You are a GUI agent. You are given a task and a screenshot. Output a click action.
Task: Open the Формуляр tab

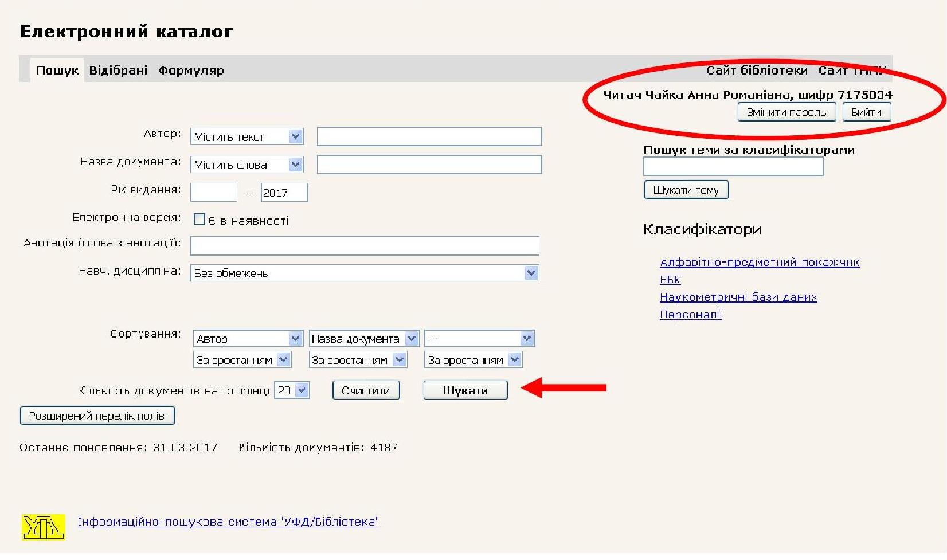[191, 71]
